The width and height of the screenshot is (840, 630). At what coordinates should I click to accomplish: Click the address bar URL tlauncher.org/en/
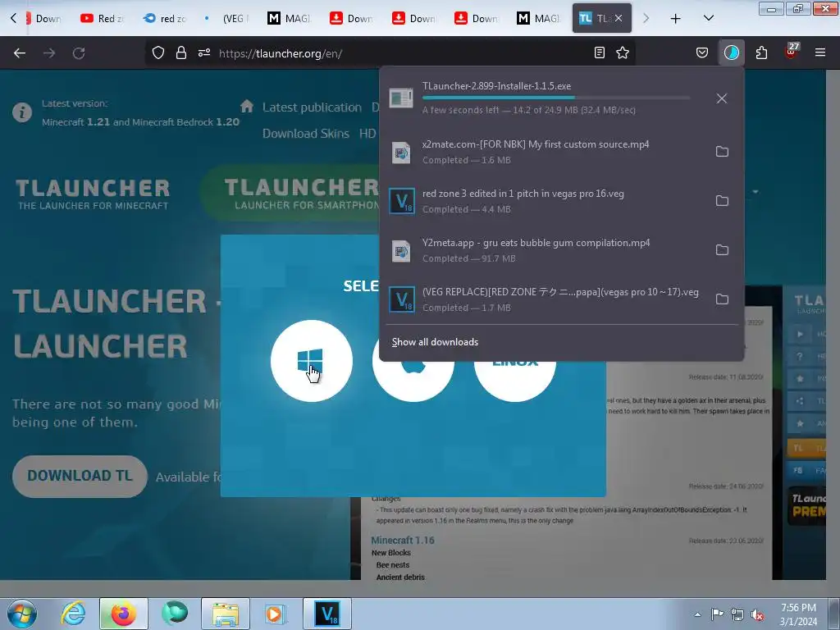(x=281, y=53)
